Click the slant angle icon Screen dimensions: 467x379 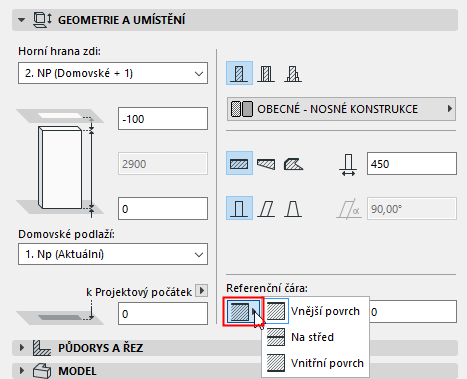coord(349,209)
